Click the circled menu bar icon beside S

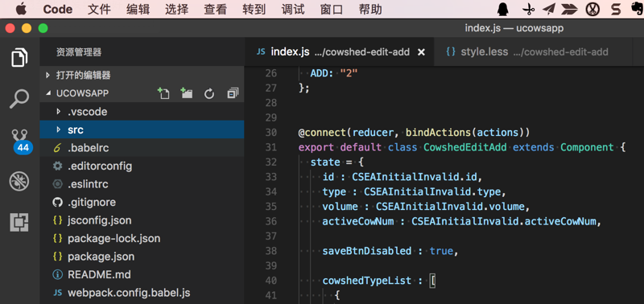click(592, 9)
